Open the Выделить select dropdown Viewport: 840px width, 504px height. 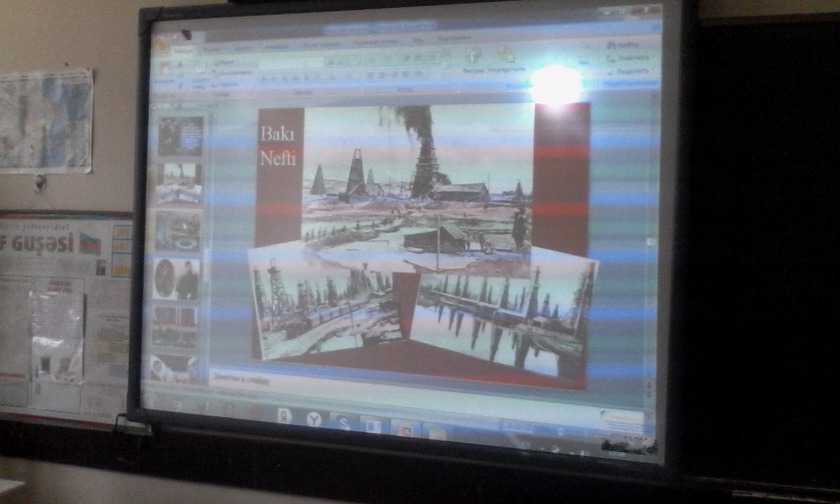tap(630, 71)
